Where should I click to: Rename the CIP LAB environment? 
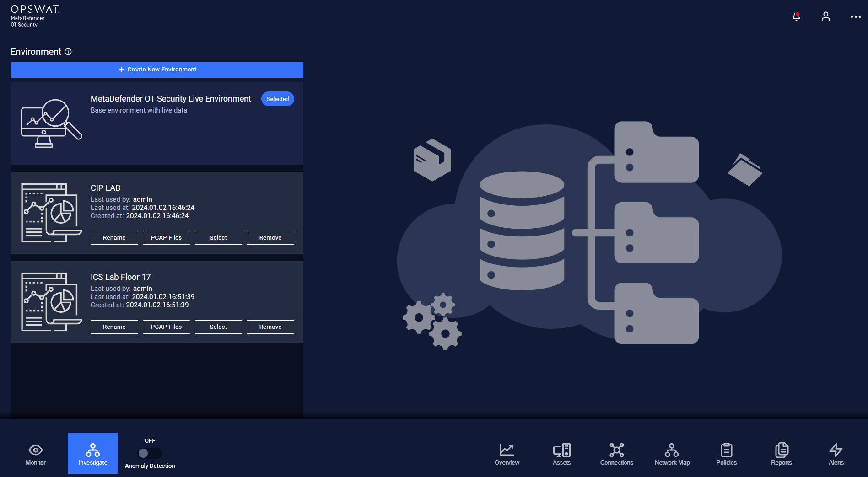(114, 238)
